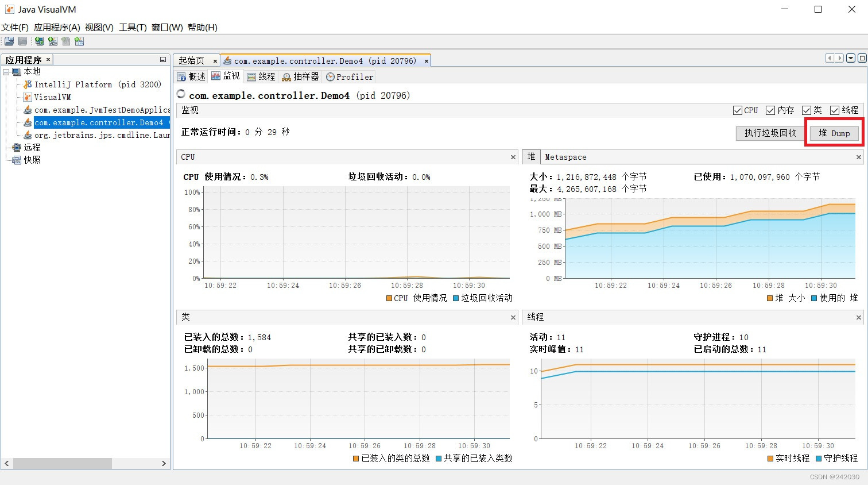The width and height of the screenshot is (868, 485).
Task: Close the Threads chart panel
Action: click(859, 317)
